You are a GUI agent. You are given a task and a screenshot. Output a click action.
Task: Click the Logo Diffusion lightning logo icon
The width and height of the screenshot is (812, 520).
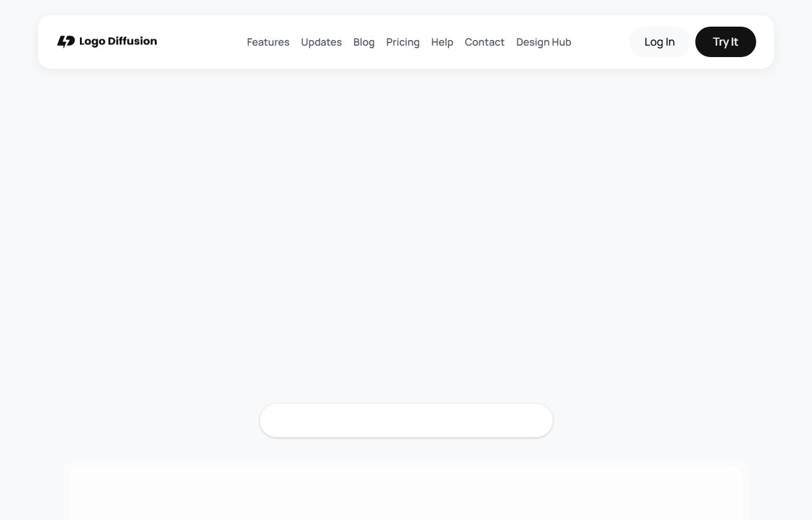pos(66,41)
